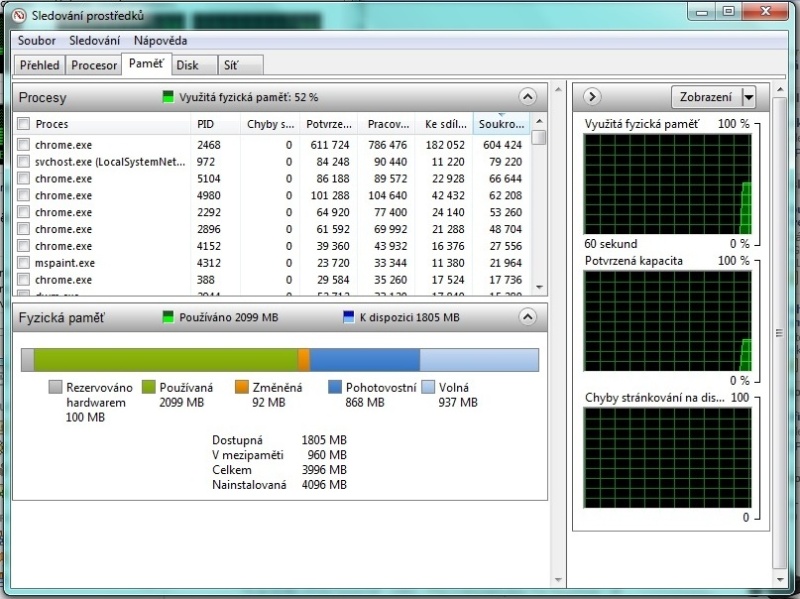Click the Resource Monitor title bar icon
Image resolution: width=800 pixels, height=599 pixels.
point(18,16)
